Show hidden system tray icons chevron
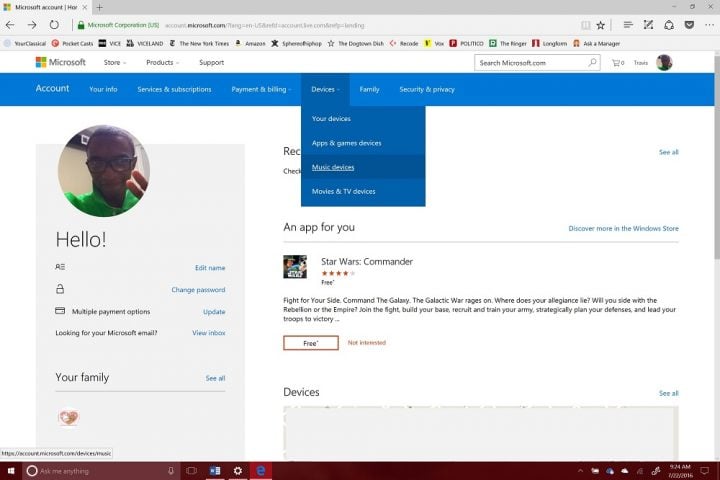The height and width of the screenshot is (480, 720). 580,471
